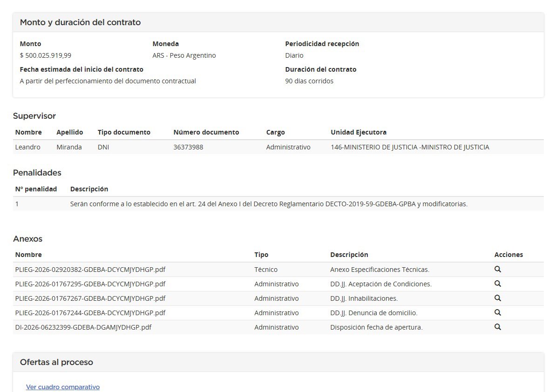This screenshot has width=548, height=392.
Task: Click the Nº penalidad column header
Action: 36,189
